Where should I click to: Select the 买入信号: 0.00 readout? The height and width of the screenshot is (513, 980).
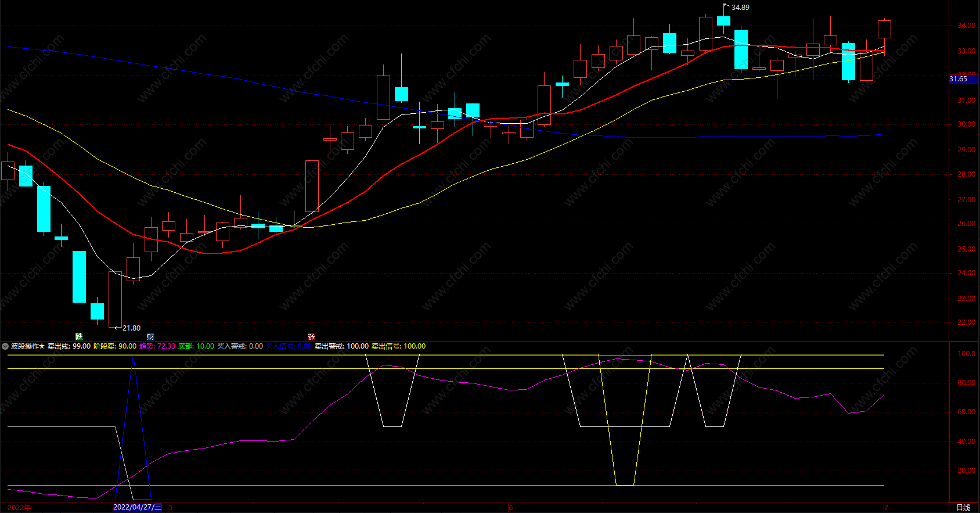point(289,346)
